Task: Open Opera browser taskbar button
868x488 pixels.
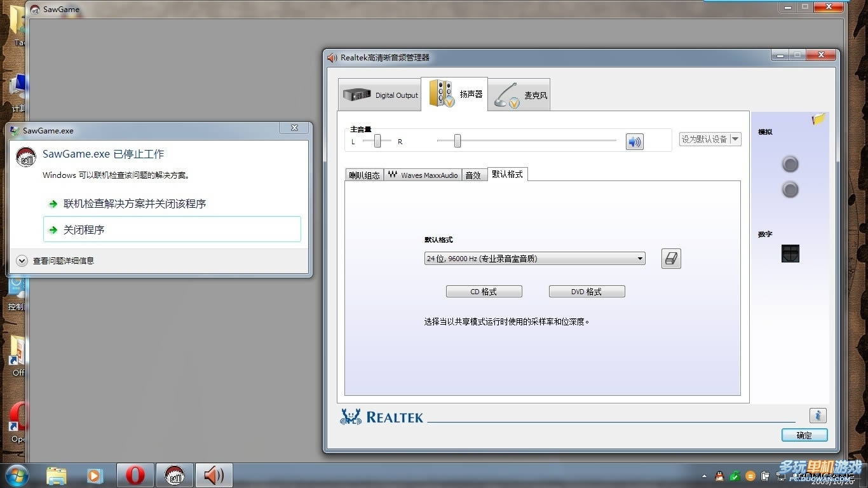Action: point(135,475)
